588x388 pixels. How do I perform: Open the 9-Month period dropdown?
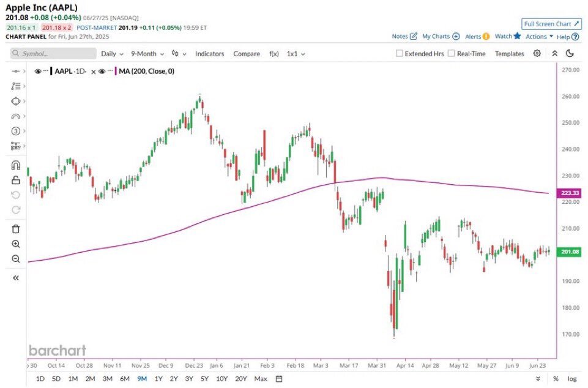tap(147, 54)
